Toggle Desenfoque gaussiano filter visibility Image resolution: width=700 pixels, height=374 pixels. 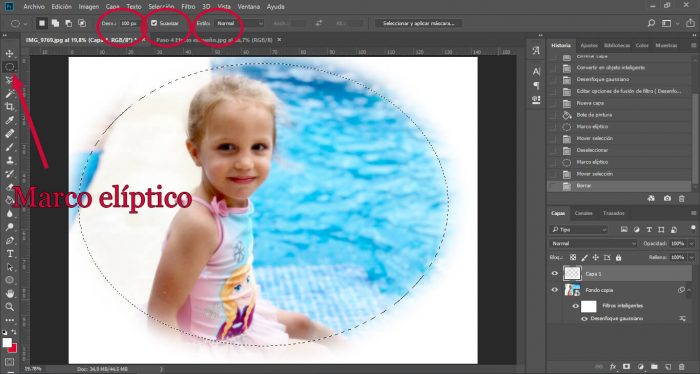(584, 319)
